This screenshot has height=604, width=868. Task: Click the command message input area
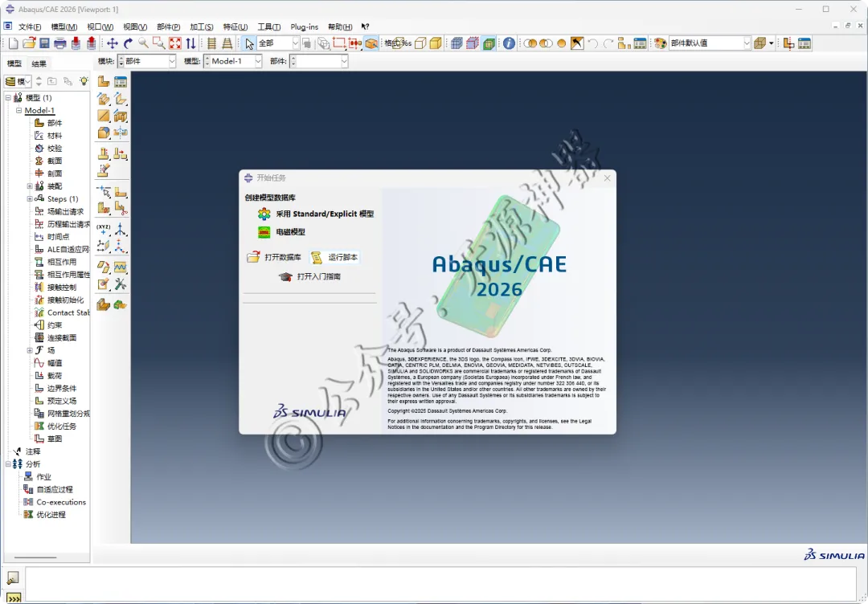440,584
